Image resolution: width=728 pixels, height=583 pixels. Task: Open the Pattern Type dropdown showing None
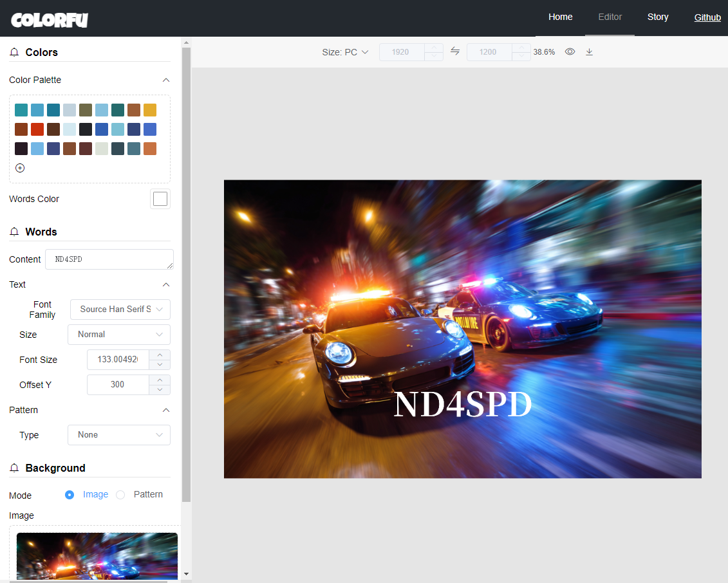tap(119, 435)
